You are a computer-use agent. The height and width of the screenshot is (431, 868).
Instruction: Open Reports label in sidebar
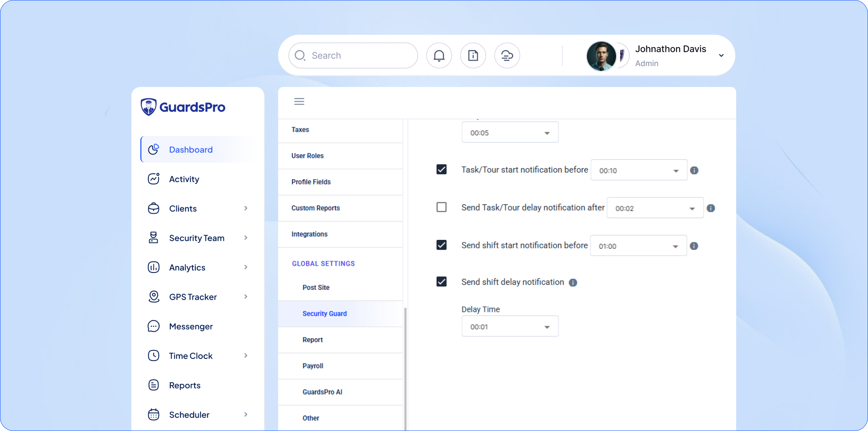tap(185, 385)
